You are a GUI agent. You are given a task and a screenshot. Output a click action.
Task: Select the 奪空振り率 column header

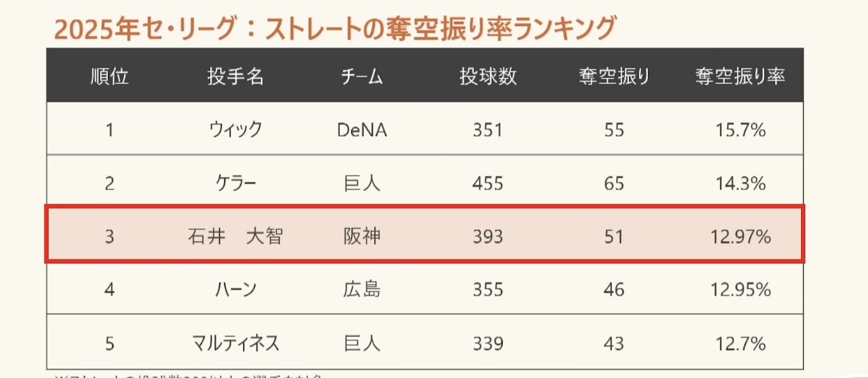point(740,76)
